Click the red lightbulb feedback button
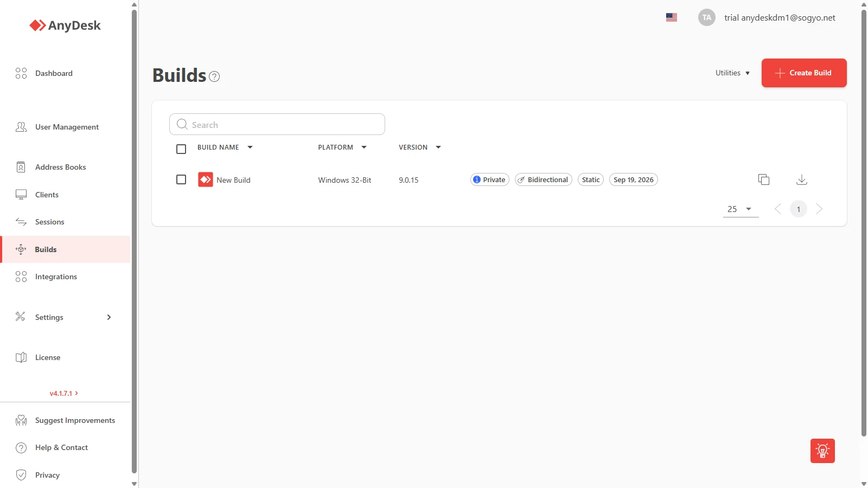The width and height of the screenshot is (868, 488). [x=822, y=451]
